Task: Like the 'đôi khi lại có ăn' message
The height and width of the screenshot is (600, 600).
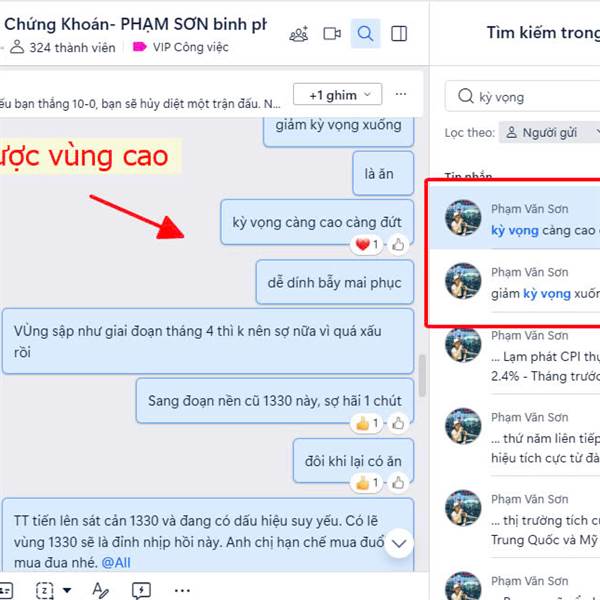Action: pos(398,483)
